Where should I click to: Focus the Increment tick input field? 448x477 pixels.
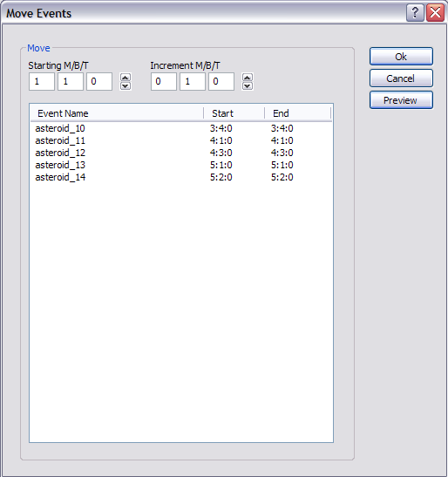[x=221, y=81]
